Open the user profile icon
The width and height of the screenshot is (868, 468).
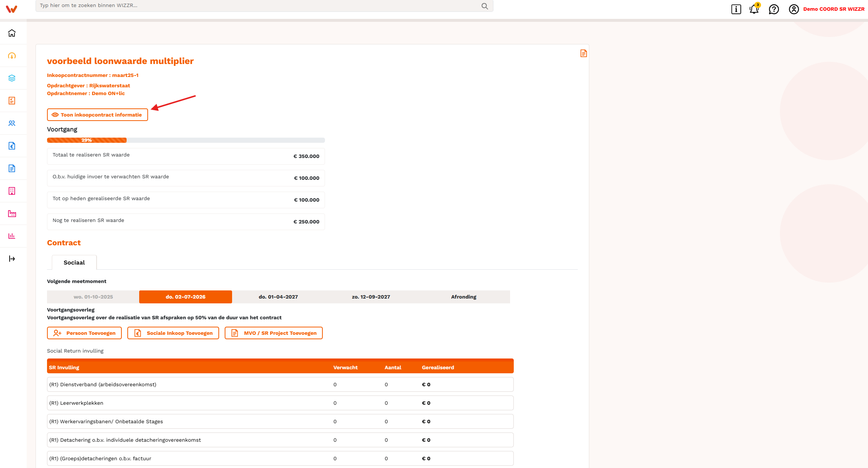(794, 9)
